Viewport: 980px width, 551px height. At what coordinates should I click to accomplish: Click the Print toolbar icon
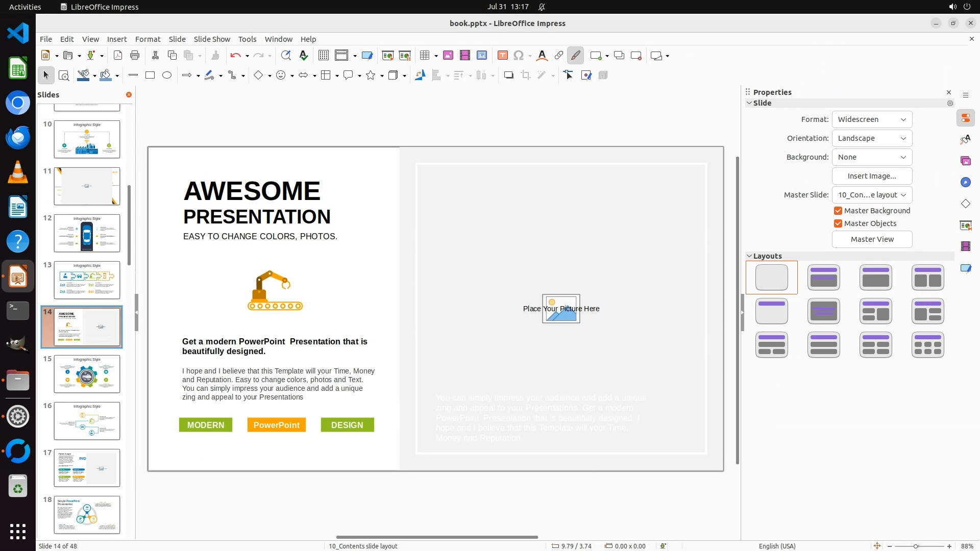pos(135,56)
